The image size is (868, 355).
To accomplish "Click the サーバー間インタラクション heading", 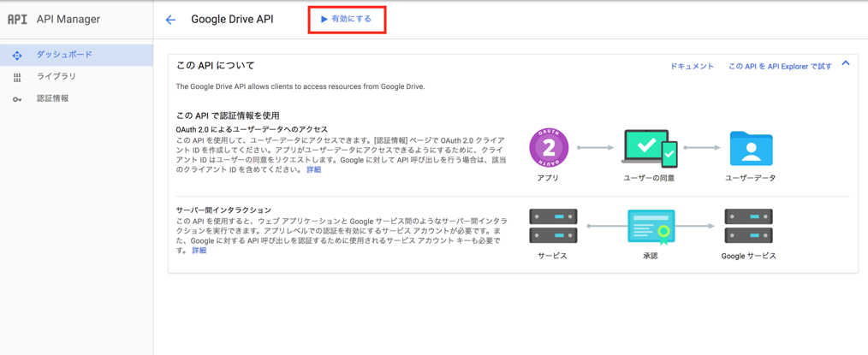I will coord(223,210).
